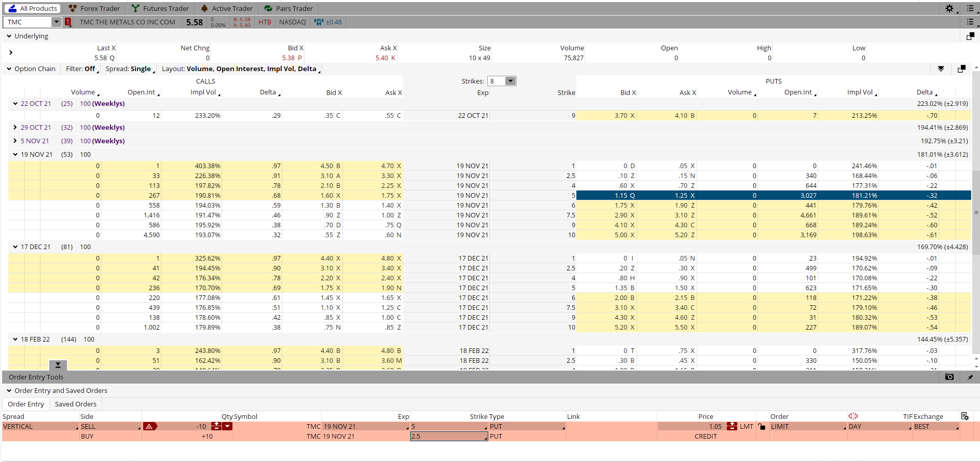Toggle the Filter: Off option
Viewport: 980px width, 462px height.
(x=80, y=69)
